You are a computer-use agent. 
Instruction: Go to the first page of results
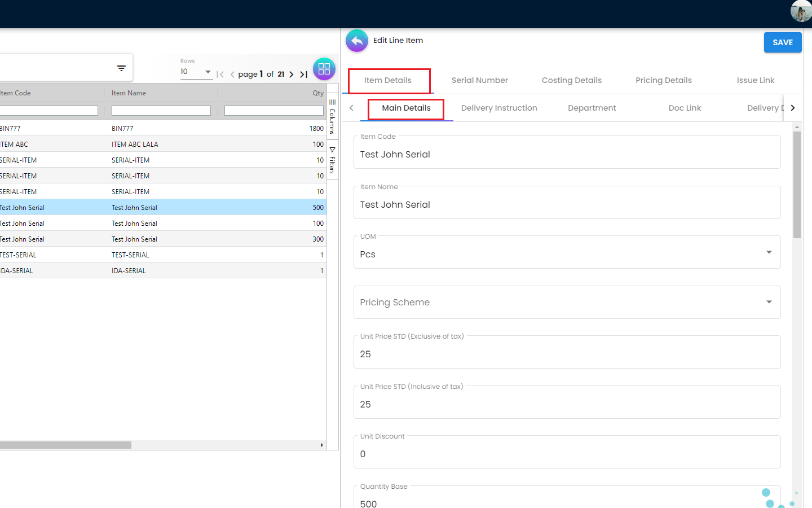pyautogui.click(x=220, y=75)
